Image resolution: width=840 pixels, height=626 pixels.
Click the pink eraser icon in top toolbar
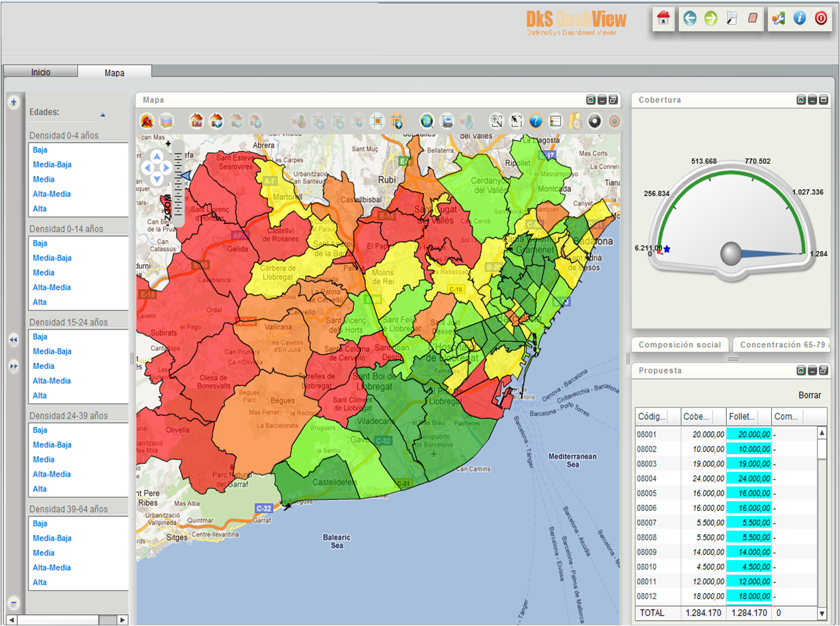(753, 19)
